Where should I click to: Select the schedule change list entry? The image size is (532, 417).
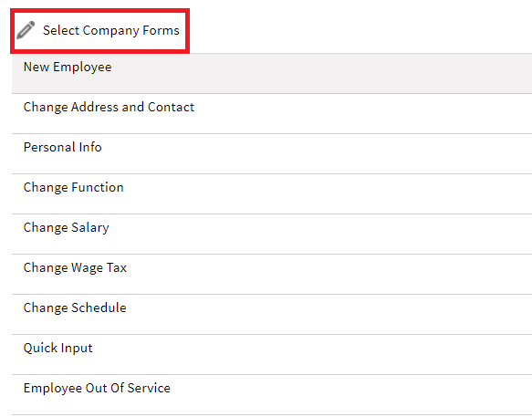pyautogui.click(x=272, y=314)
